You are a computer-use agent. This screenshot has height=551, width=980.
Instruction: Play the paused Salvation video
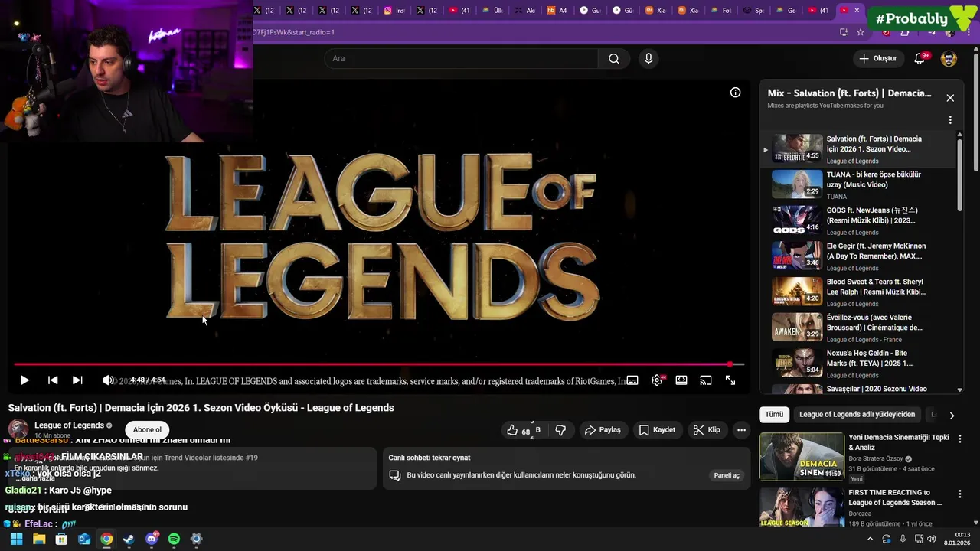24,380
